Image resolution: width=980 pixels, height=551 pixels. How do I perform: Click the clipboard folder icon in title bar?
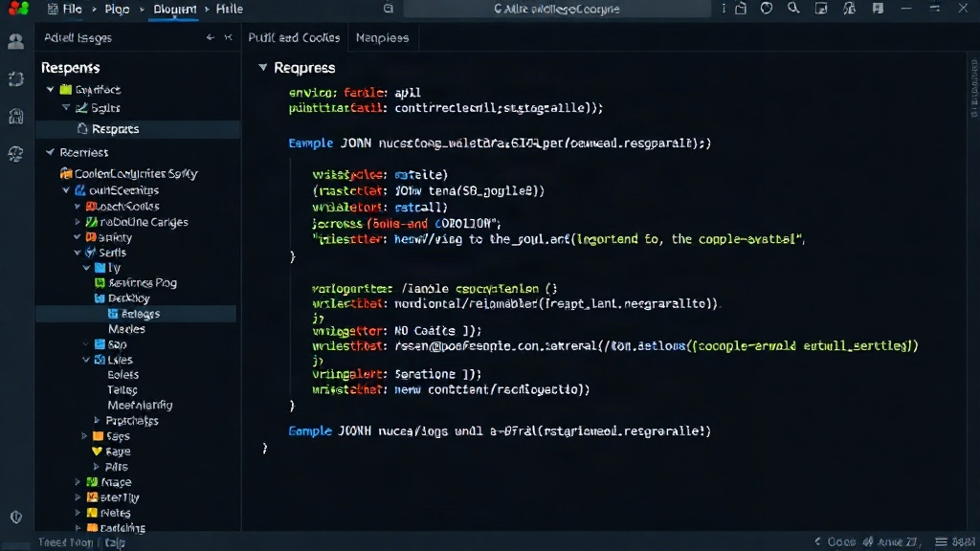pyautogui.click(x=741, y=8)
